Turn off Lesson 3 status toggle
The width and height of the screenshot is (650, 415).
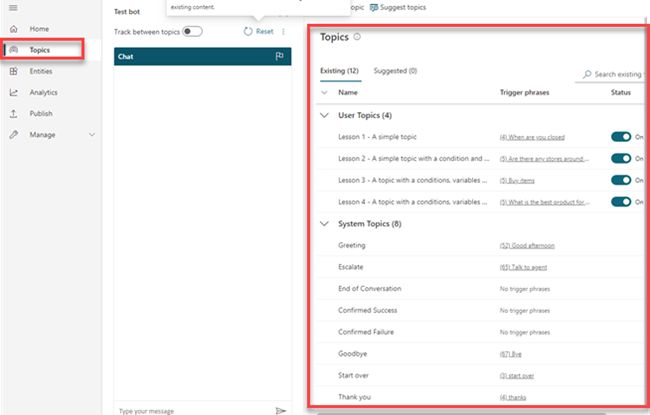click(621, 180)
